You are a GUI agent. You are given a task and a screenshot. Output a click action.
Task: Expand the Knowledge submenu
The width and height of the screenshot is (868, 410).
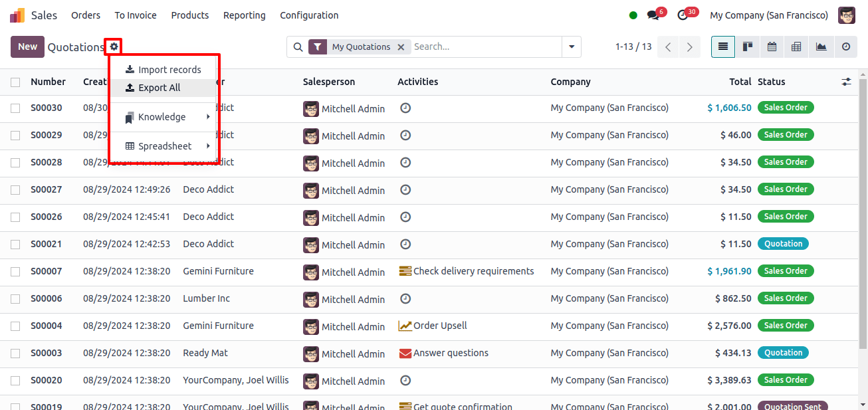(x=164, y=117)
